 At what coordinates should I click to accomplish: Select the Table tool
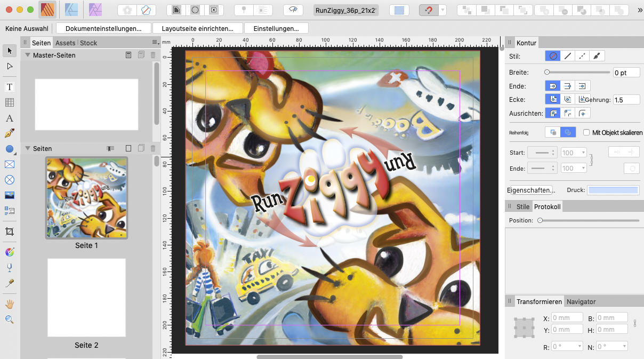(x=10, y=102)
